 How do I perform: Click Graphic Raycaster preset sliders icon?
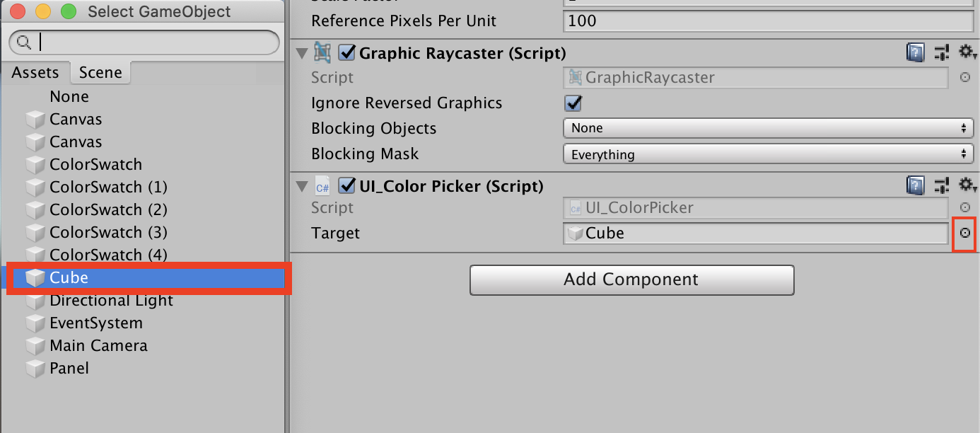coord(941,52)
